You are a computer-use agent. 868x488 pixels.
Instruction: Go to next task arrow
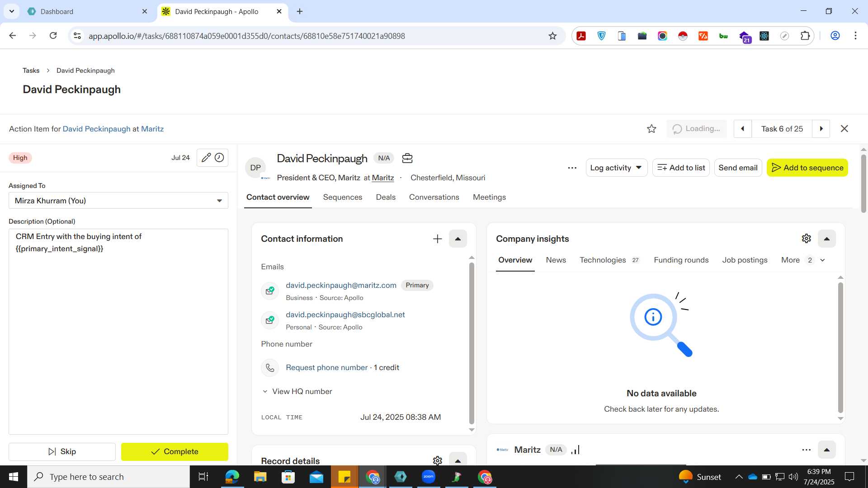(x=821, y=129)
